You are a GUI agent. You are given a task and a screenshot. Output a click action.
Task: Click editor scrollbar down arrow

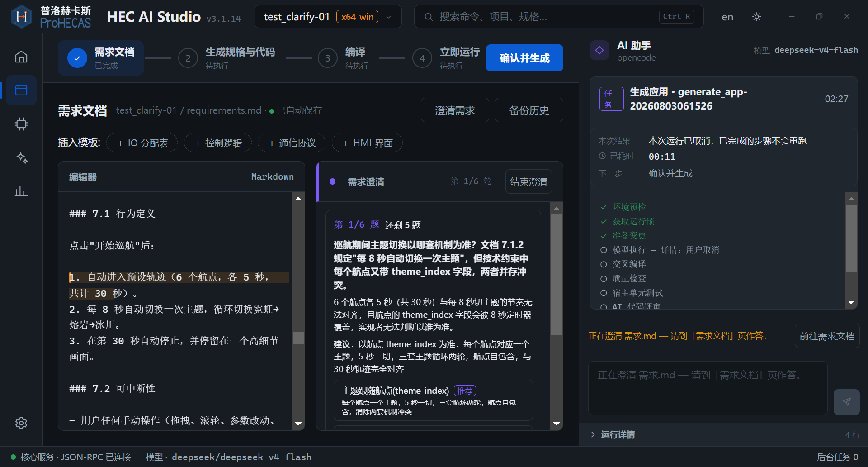pos(298,424)
